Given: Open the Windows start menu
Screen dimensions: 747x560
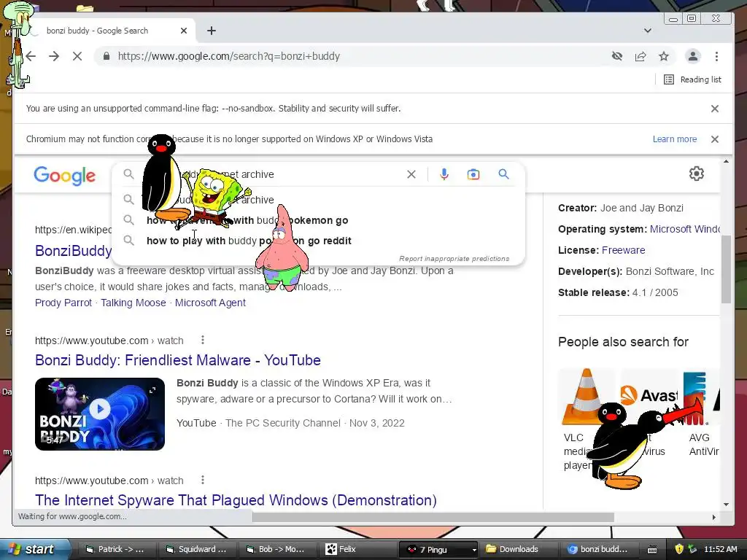Looking at the screenshot, I should pyautogui.click(x=34, y=549).
